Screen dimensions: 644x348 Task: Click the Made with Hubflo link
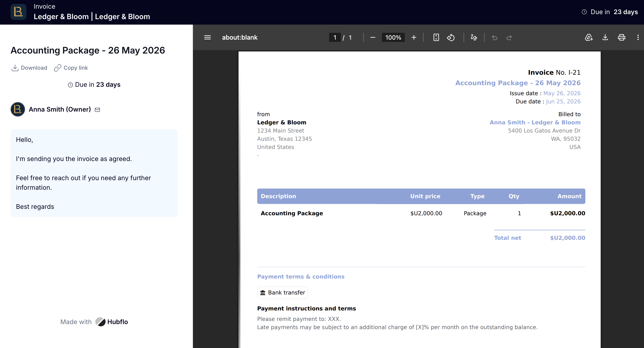pos(94,322)
